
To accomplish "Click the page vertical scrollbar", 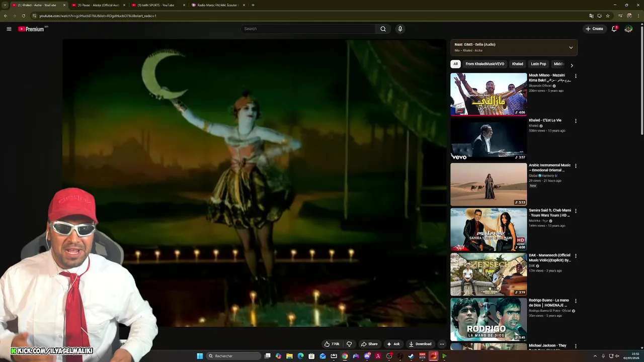I will click(641, 80).
